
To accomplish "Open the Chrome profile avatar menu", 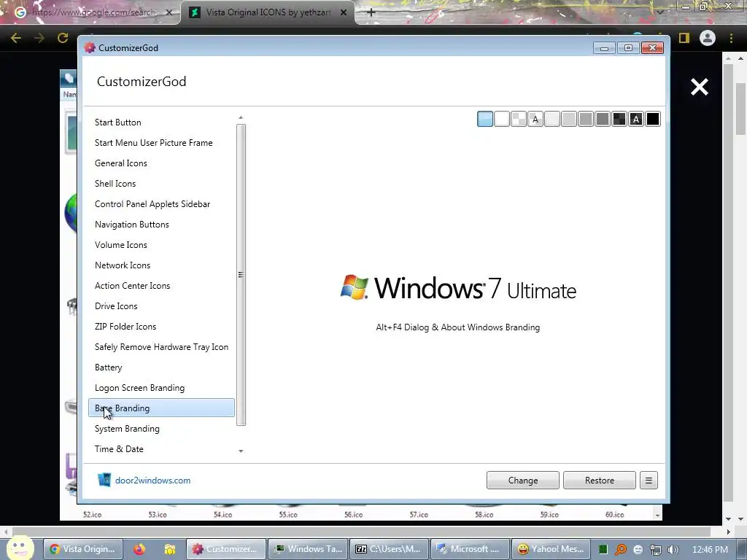I will [708, 38].
